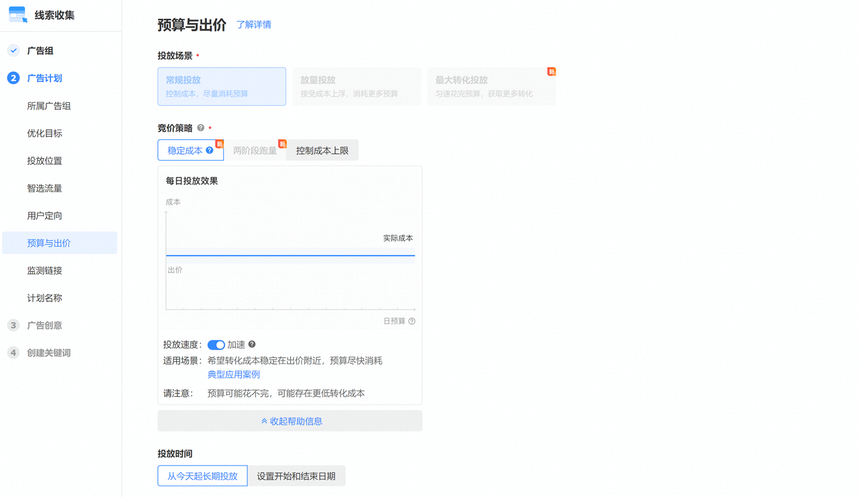Click the 线索收集 logo icon
This screenshot has height=497, width=860.
click(x=18, y=15)
